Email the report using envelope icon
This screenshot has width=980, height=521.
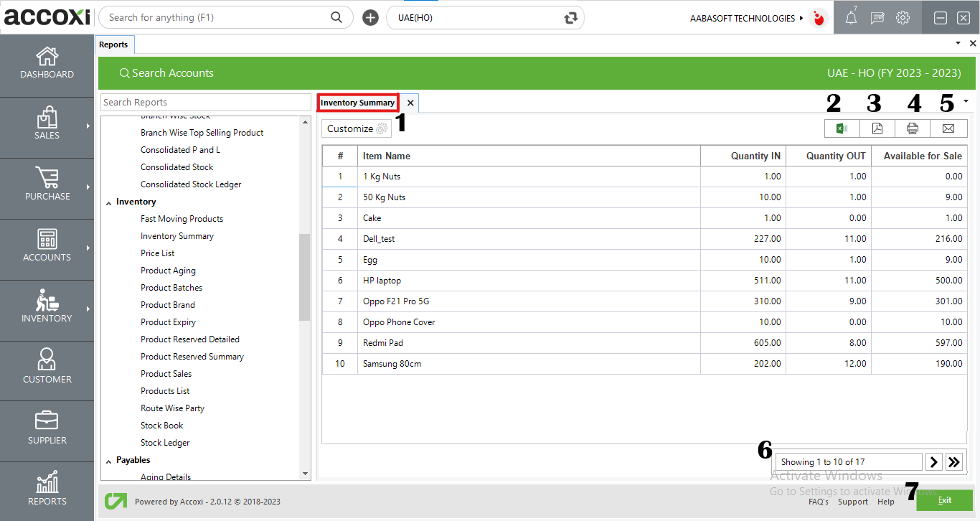point(948,128)
